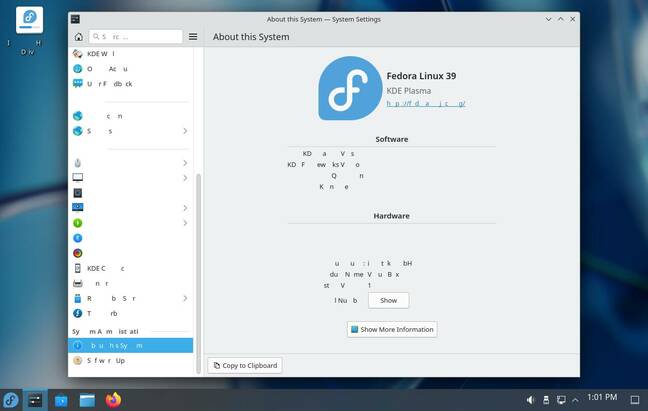The width and height of the screenshot is (648, 411).
Task: Click the Show More Information button
Action: tap(392, 329)
